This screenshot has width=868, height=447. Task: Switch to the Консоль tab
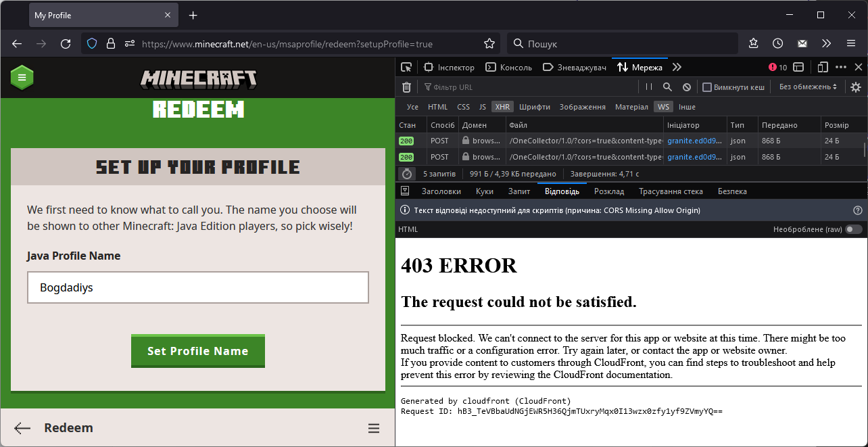[509, 67]
